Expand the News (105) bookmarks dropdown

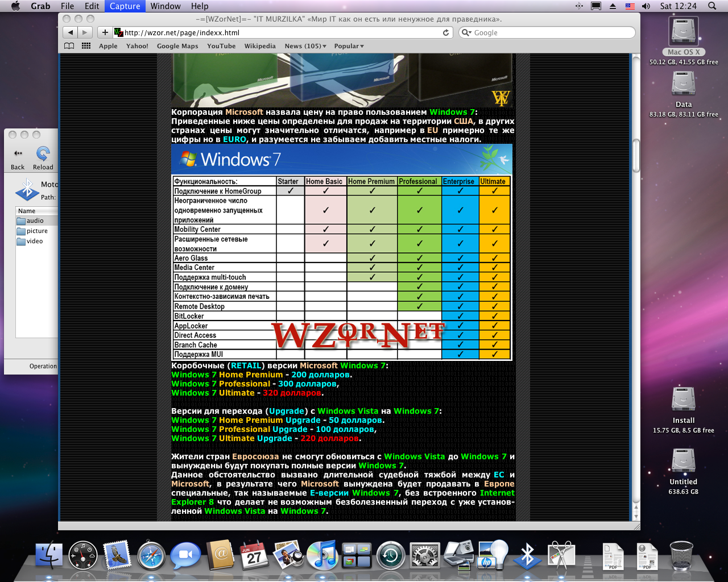click(305, 46)
